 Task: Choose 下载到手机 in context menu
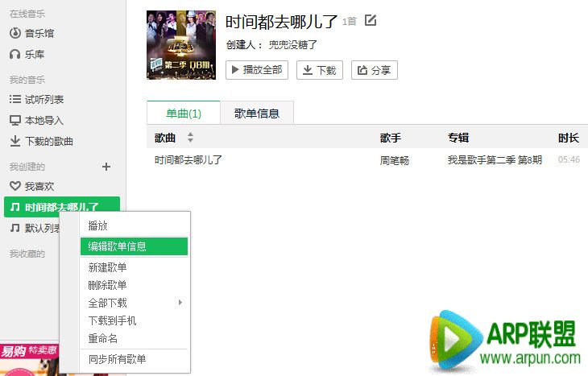134,320
